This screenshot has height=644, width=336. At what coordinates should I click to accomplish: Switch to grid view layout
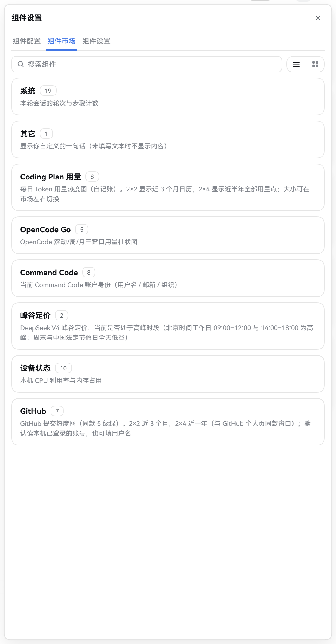pos(315,64)
